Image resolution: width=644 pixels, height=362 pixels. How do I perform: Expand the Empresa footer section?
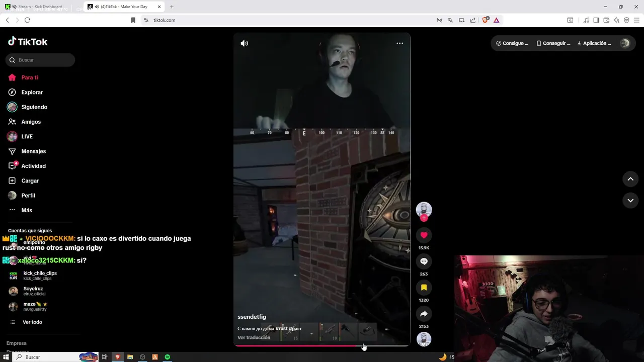point(16,343)
